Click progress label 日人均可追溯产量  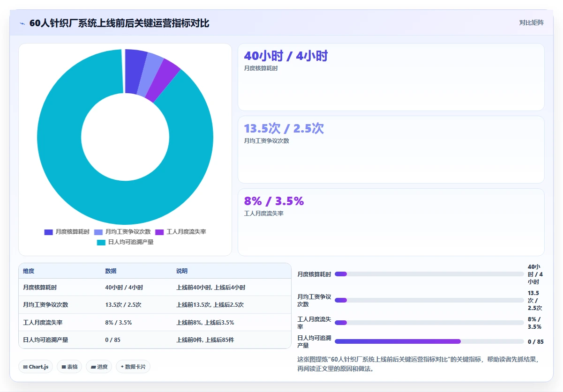pos(314,341)
